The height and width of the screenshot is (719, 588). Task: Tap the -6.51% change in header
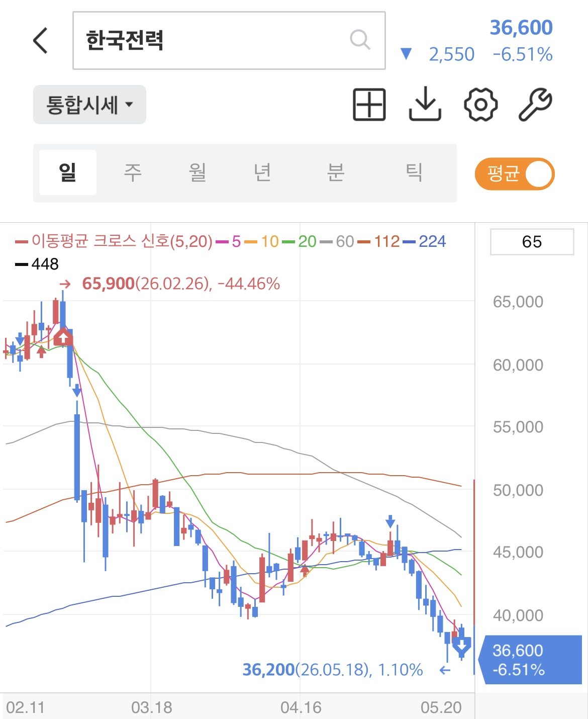[x=523, y=54]
